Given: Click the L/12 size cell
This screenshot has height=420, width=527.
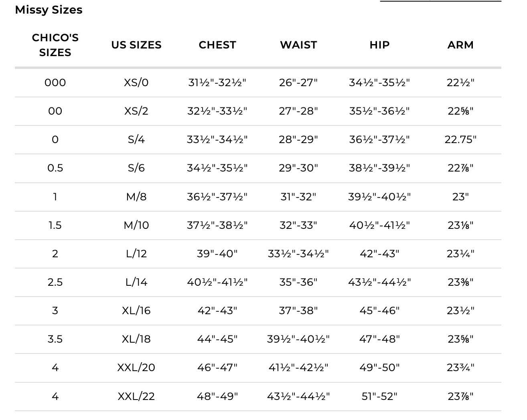Looking at the screenshot, I should 136,254.
